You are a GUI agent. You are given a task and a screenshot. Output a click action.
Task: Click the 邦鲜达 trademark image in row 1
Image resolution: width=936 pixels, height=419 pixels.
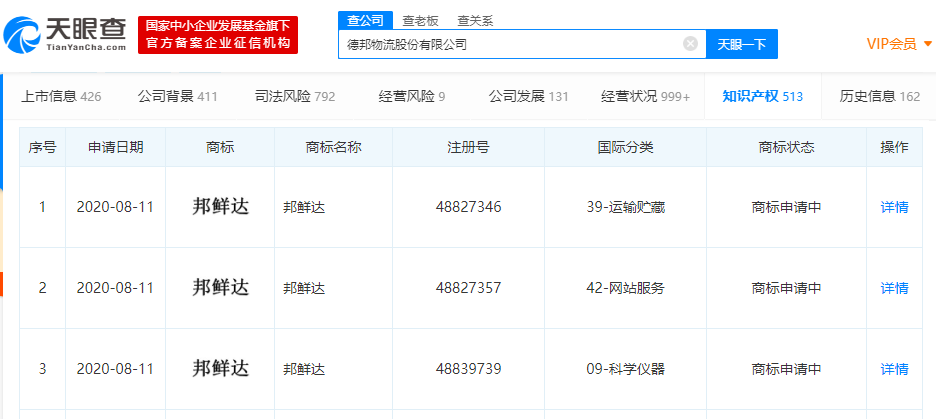(220, 207)
